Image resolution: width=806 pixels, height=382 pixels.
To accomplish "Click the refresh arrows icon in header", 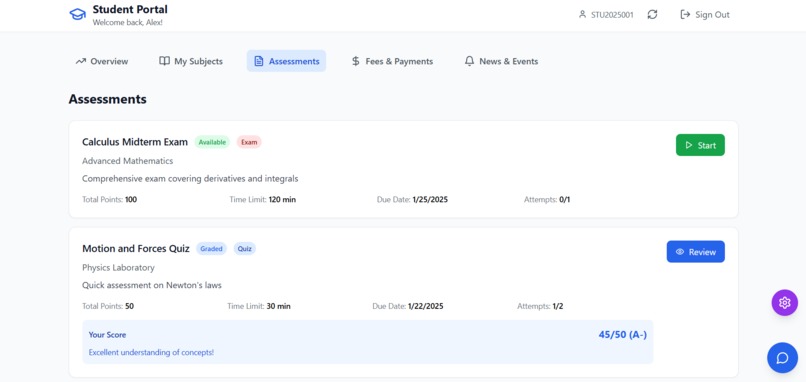I will pyautogui.click(x=652, y=14).
